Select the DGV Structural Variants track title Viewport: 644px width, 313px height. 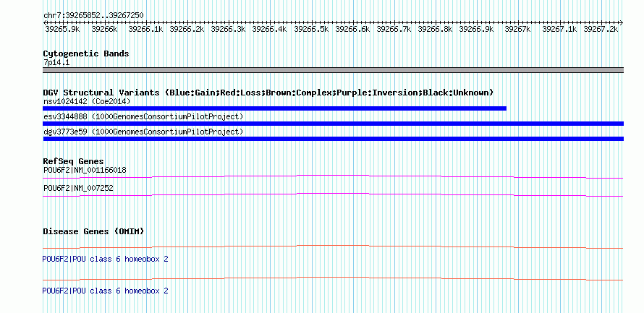(268, 93)
